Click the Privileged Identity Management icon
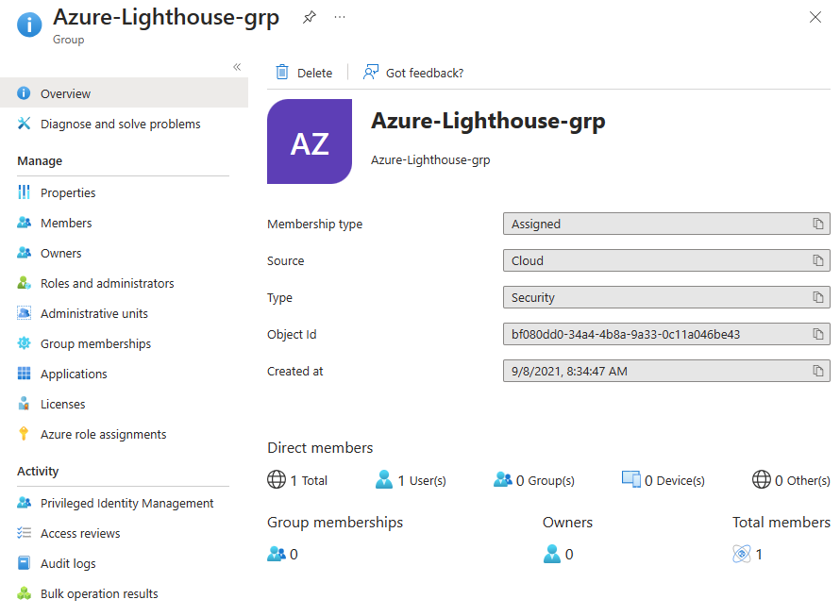 tap(25, 503)
